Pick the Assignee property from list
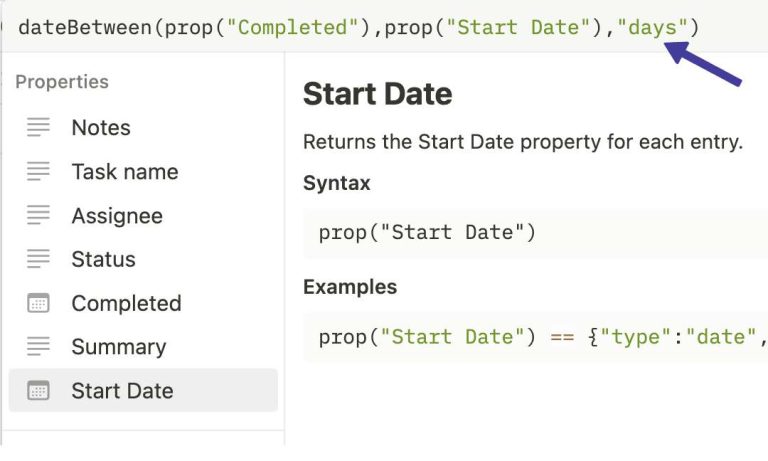Viewport: 768px width, 461px height. pyautogui.click(x=117, y=215)
